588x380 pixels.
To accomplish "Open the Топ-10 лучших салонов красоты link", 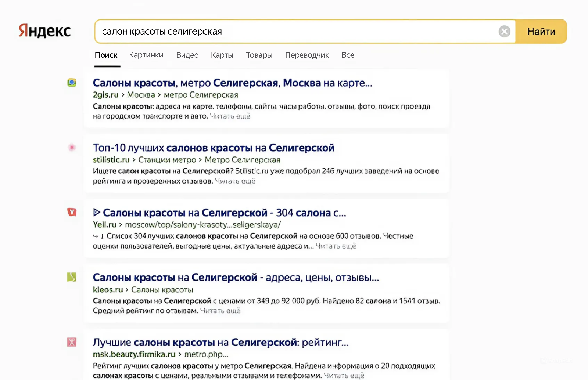I will click(214, 148).
